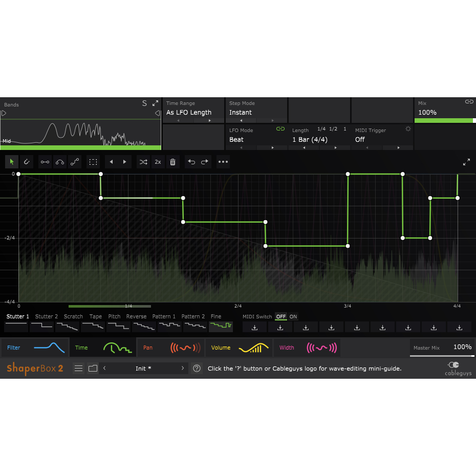Click the Mid band spectrum display
476x476 pixels.
(x=80, y=133)
